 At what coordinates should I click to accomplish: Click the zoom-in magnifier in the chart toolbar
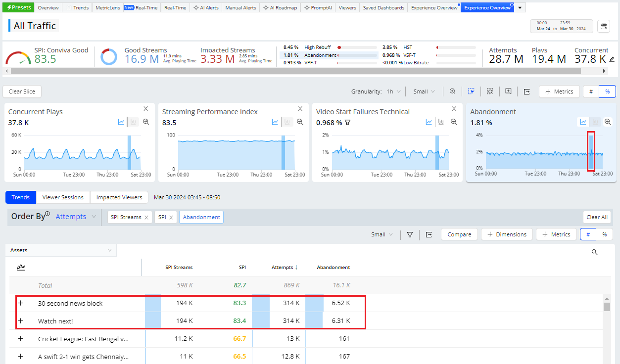[x=453, y=91]
